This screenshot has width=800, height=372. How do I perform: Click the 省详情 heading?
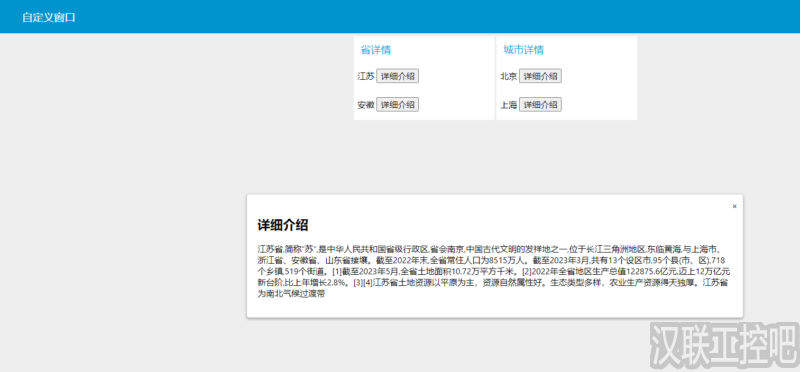(376, 50)
